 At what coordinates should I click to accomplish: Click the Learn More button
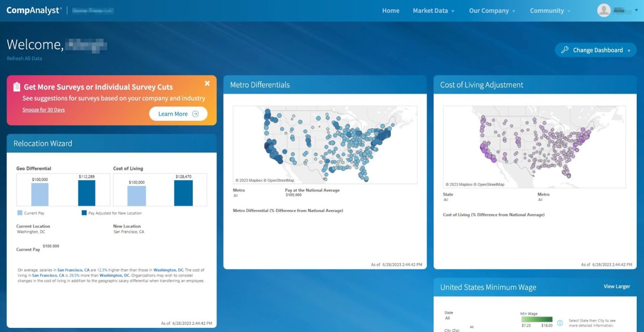point(178,114)
